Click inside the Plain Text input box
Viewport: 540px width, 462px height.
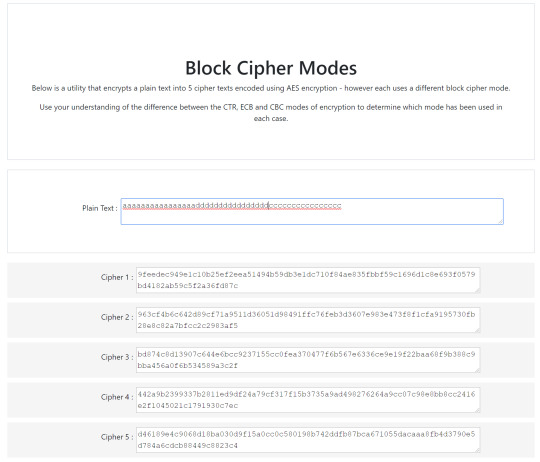[312, 211]
